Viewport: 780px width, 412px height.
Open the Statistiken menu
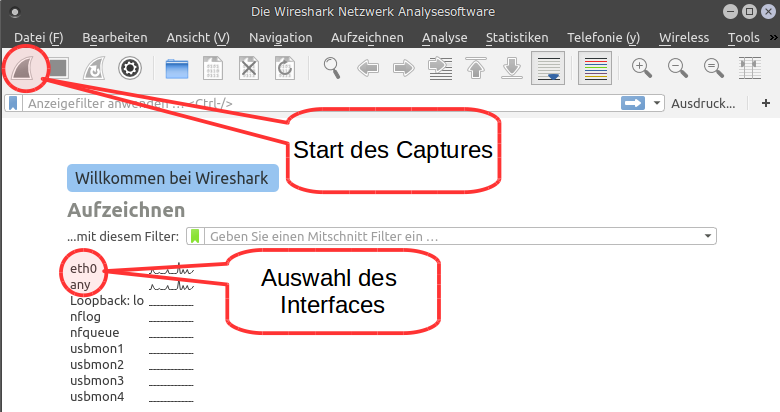pyautogui.click(x=516, y=37)
